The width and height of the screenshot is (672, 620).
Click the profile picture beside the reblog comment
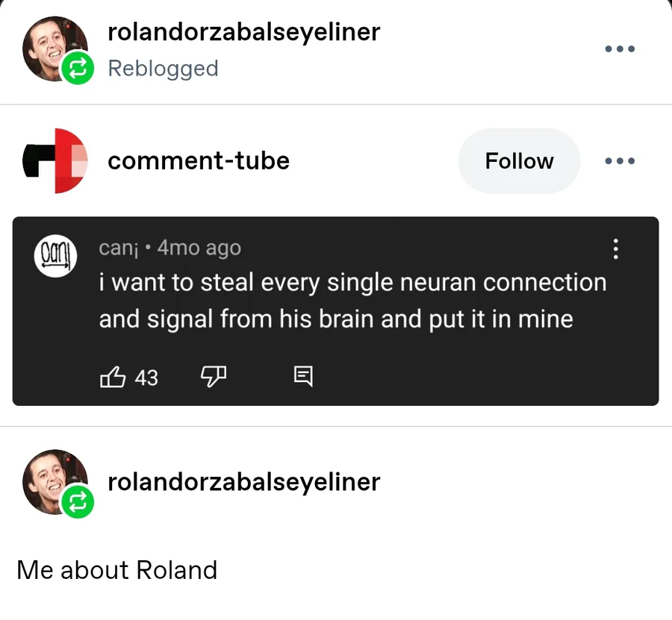coord(49,479)
